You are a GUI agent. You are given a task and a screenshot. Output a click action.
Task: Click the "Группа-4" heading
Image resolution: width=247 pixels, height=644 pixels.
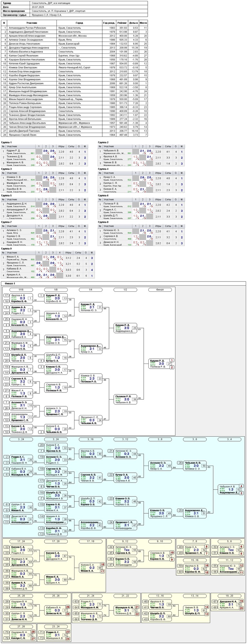(103, 169)
